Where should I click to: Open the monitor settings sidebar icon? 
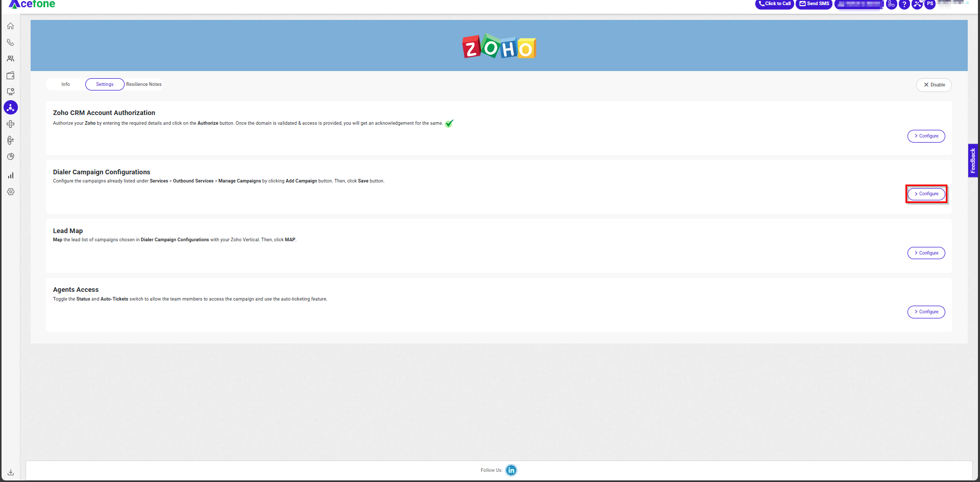tap(10, 91)
